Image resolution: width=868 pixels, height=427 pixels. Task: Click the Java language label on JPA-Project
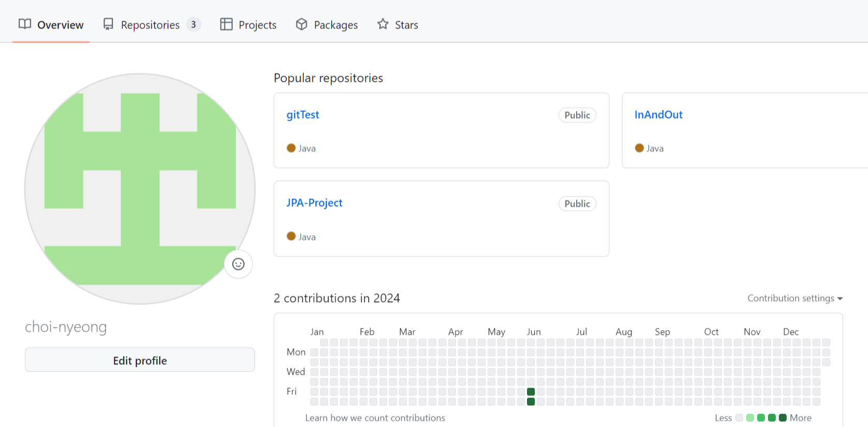(x=307, y=237)
